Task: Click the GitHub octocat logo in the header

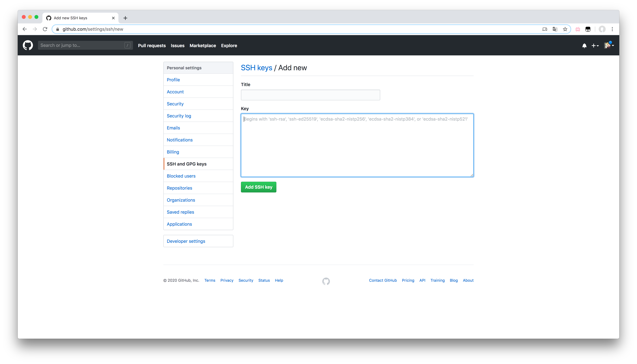Action: point(28,45)
